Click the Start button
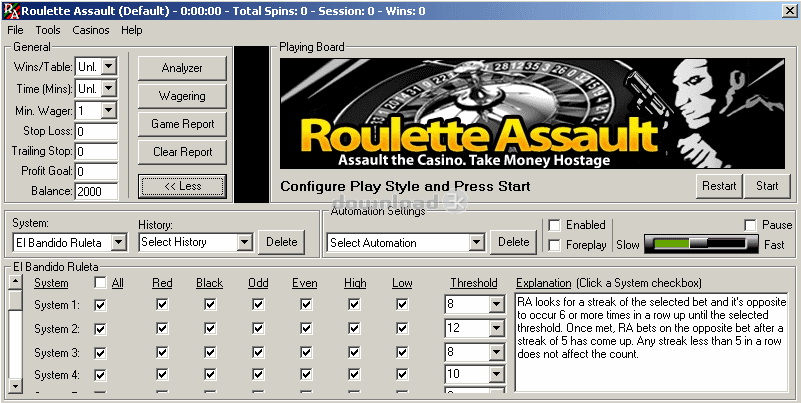This screenshot has width=801, height=403. coord(767,186)
